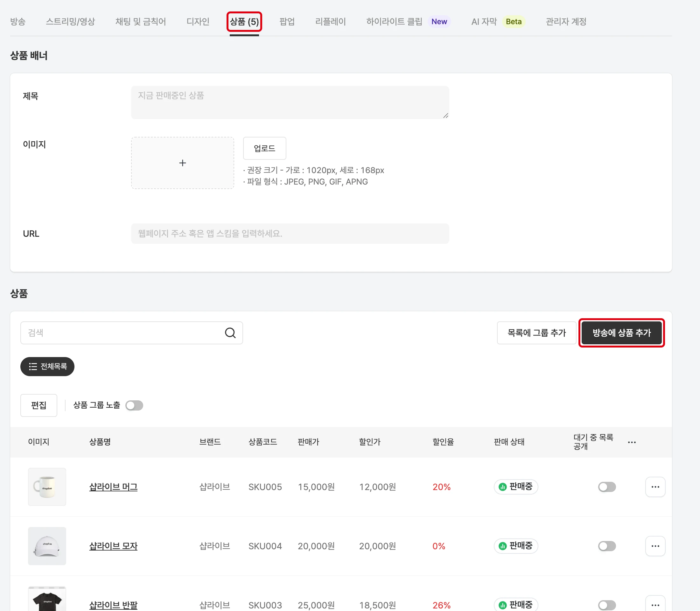Click the 편집 button
Viewport: 700px width, 611px height.
point(38,405)
